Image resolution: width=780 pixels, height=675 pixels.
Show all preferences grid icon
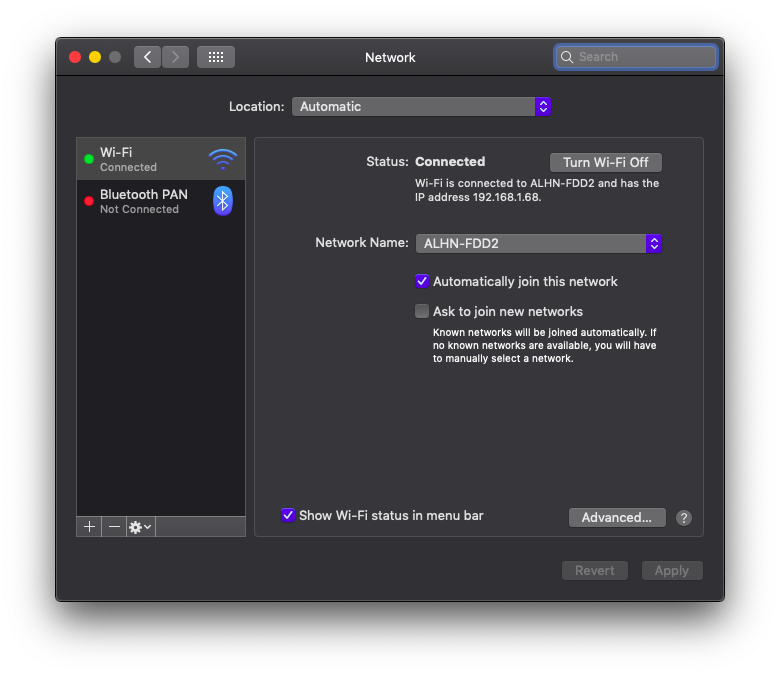(x=215, y=57)
